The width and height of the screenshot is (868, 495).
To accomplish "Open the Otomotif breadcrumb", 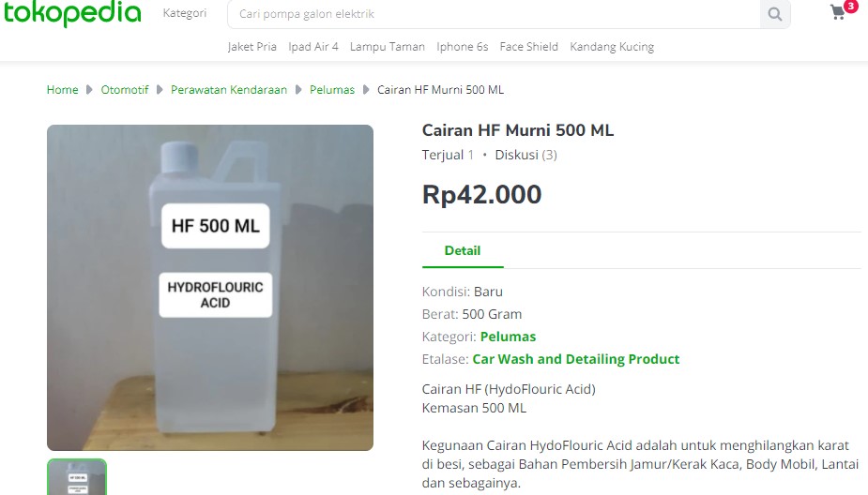I will 125,90.
